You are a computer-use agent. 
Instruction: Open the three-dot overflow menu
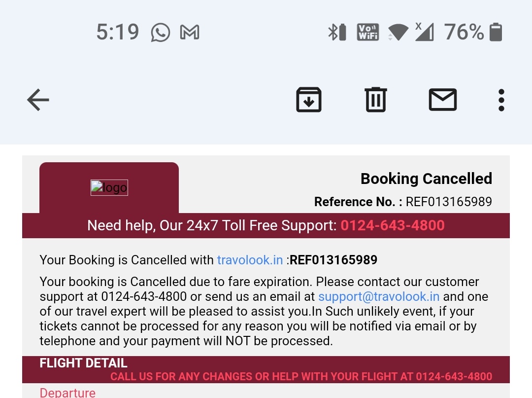click(x=501, y=100)
